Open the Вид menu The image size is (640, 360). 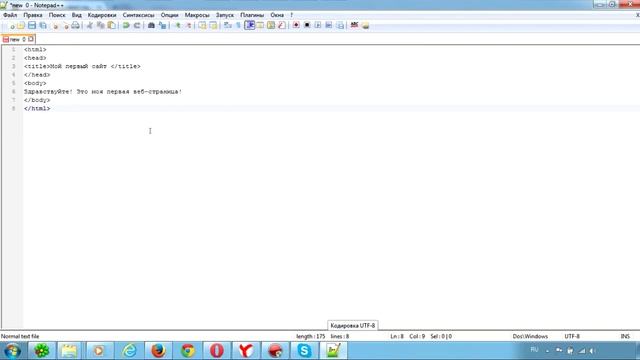[x=77, y=15]
